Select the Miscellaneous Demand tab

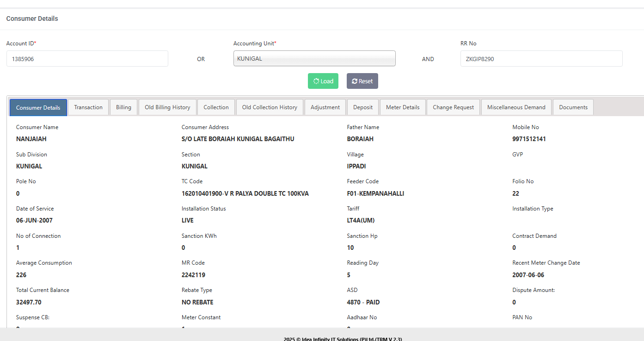point(516,107)
